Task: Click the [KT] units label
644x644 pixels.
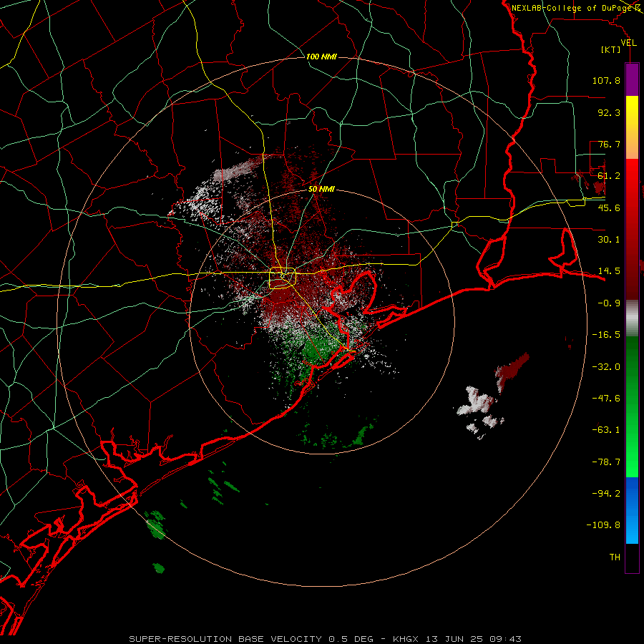Action: pyautogui.click(x=611, y=49)
